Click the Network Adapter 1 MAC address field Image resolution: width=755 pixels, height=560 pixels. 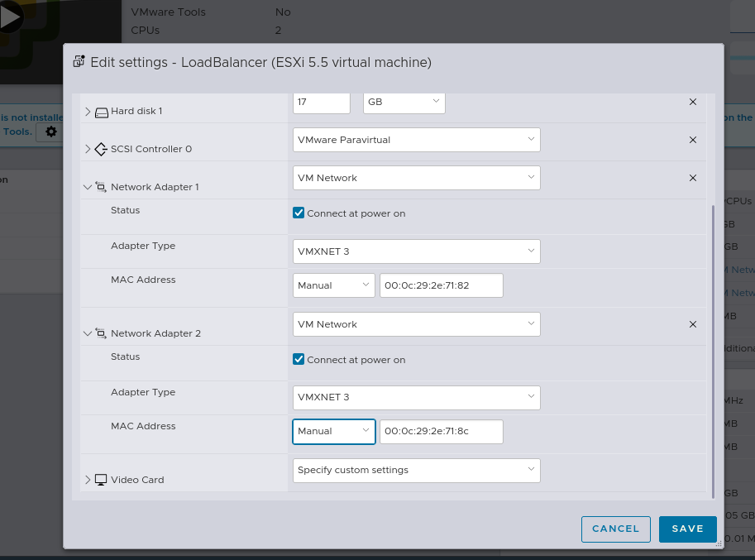click(x=441, y=285)
